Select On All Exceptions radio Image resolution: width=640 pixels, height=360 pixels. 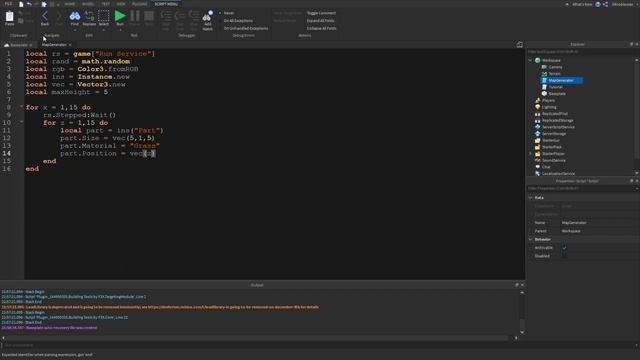(x=220, y=20)
